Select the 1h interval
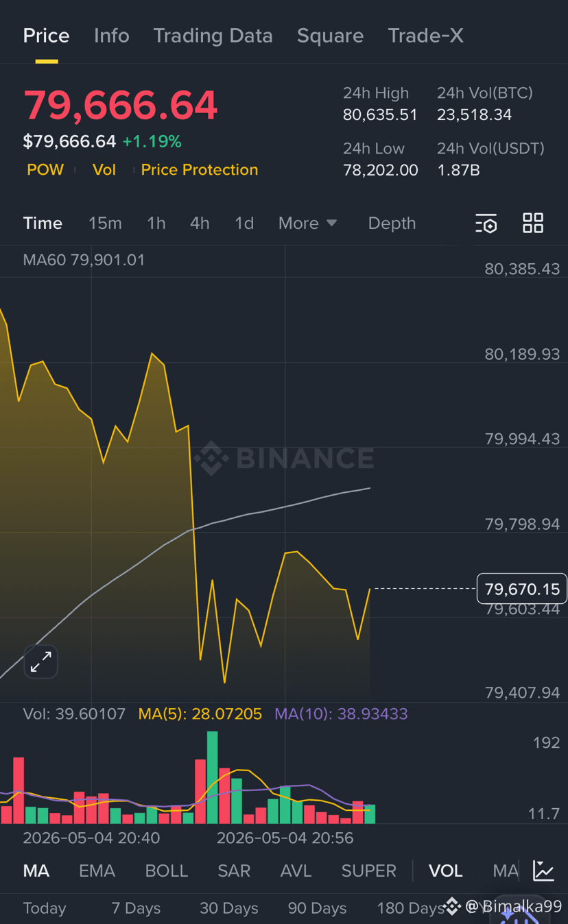Viewport: 568px width, 924px height. pos(156,223)
